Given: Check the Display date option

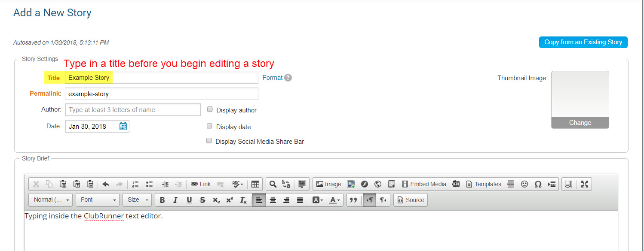Looking at the screenshot, I should 210,126.
